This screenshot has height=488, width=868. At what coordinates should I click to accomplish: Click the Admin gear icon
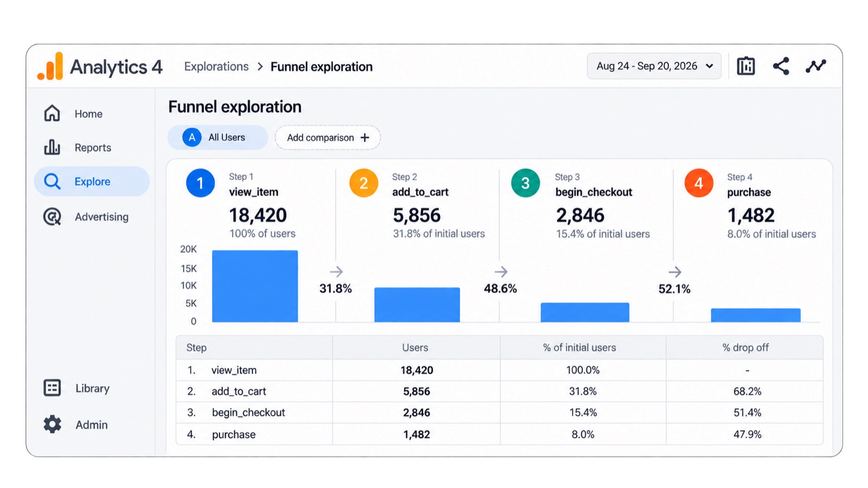pos(52,424)
